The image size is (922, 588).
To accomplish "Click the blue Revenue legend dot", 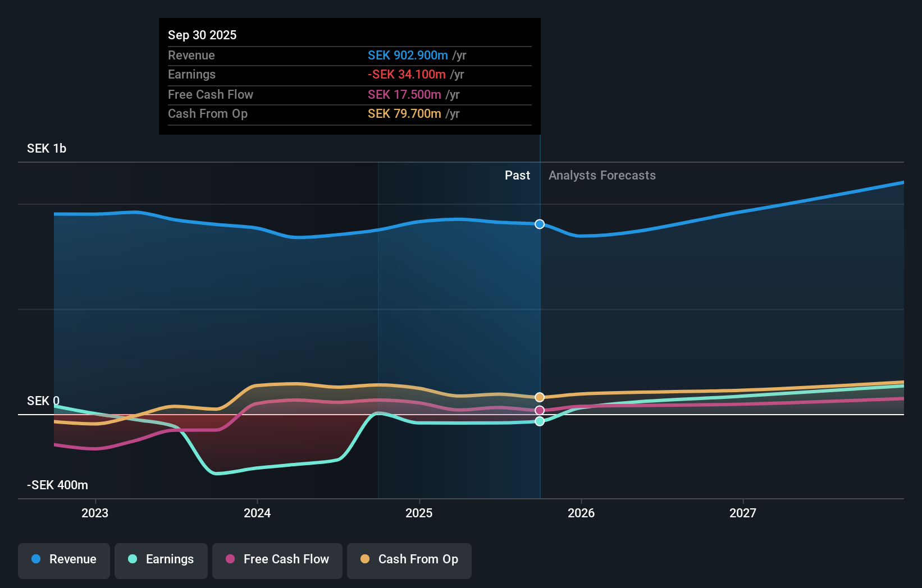I will 35,559.
